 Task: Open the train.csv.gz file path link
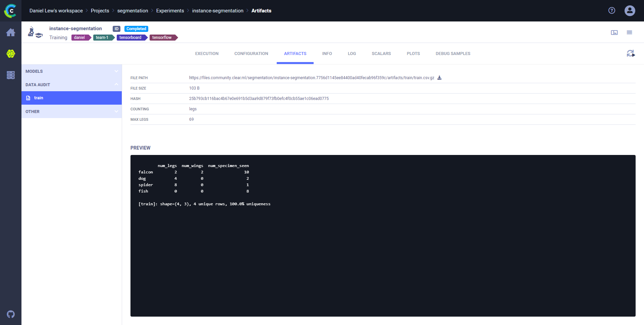[311, 77]
